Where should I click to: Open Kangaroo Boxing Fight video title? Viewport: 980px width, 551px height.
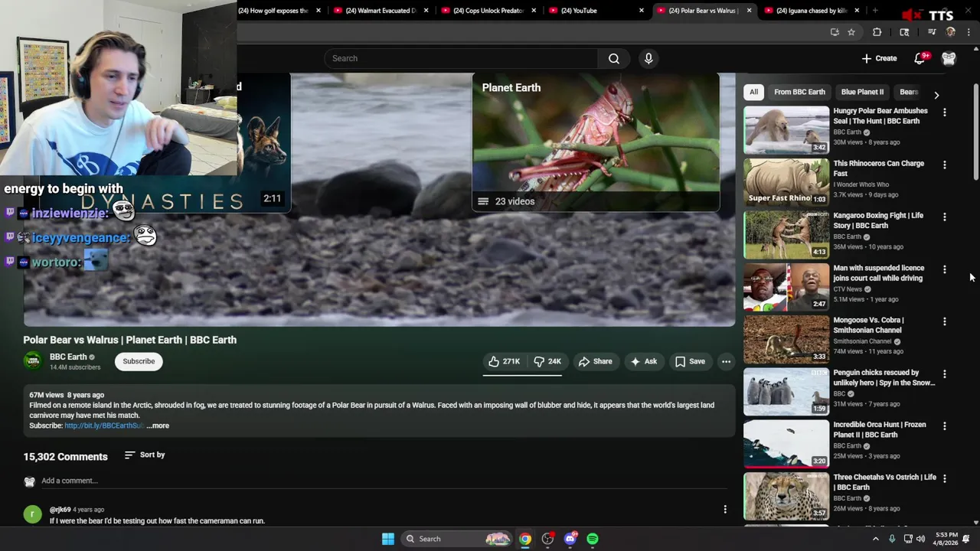[878, 220]
